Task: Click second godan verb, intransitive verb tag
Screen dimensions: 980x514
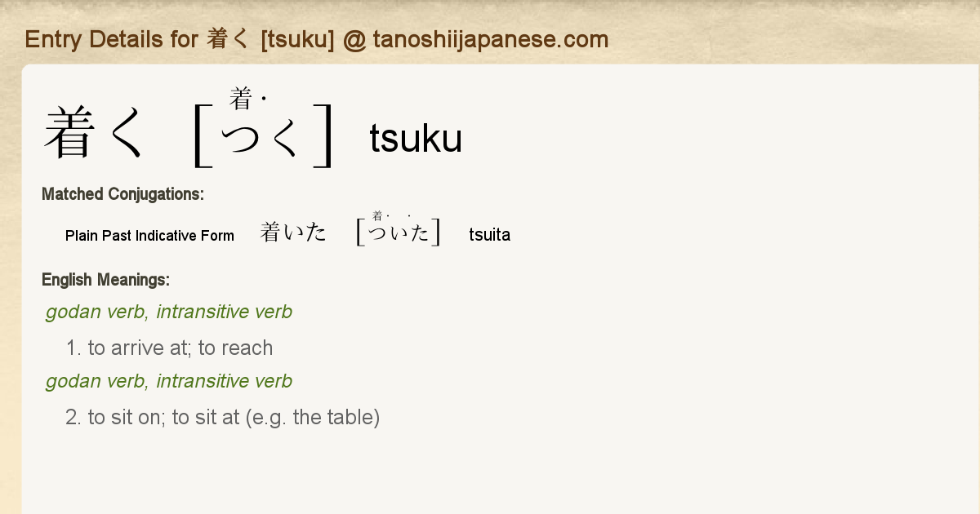Action: (x=169, y=381)
